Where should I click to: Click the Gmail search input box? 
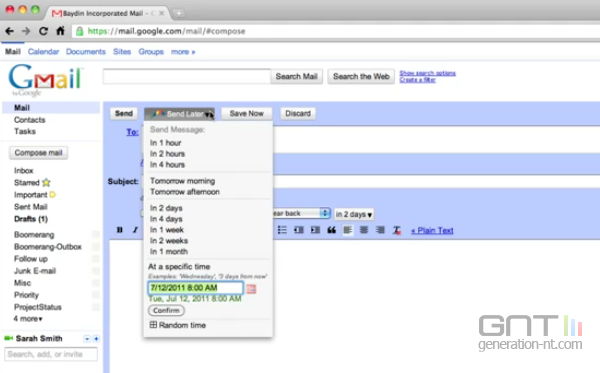[187, 77]
